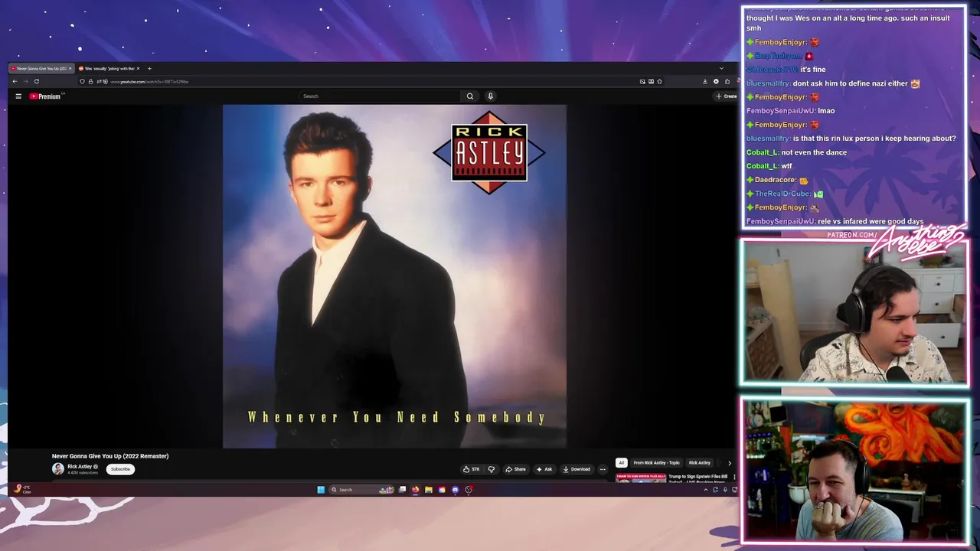Reload the page with the refresh icon

[x=36, y=81]
